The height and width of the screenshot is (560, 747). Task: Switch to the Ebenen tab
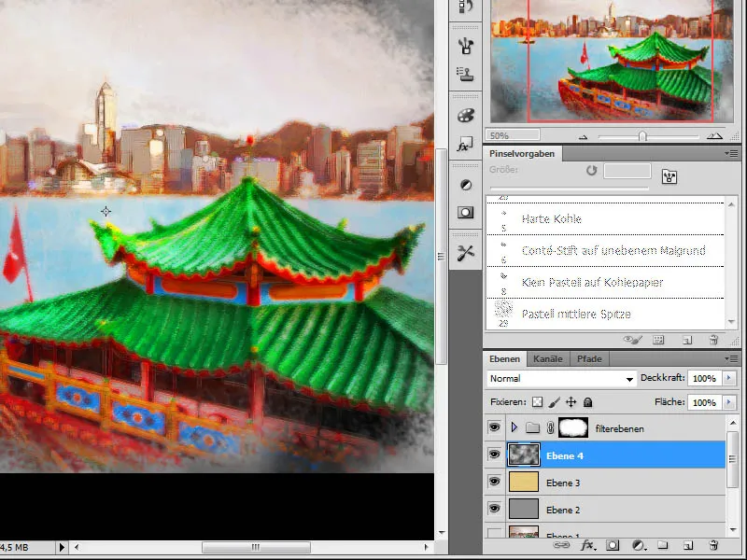(x=504, y=358)
